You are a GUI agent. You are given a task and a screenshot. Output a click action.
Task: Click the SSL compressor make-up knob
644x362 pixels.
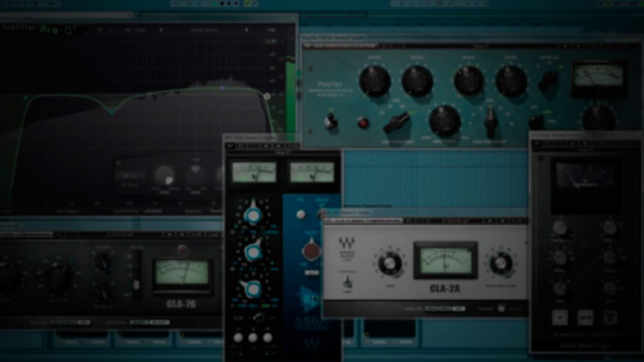pyautogui.click(x=609, y=228)
